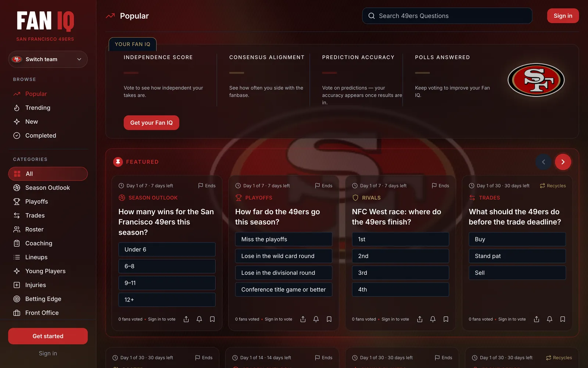The height and width of the screenshot is (368, 588).
Task: Show New questions
Action: tap(48, 122)
